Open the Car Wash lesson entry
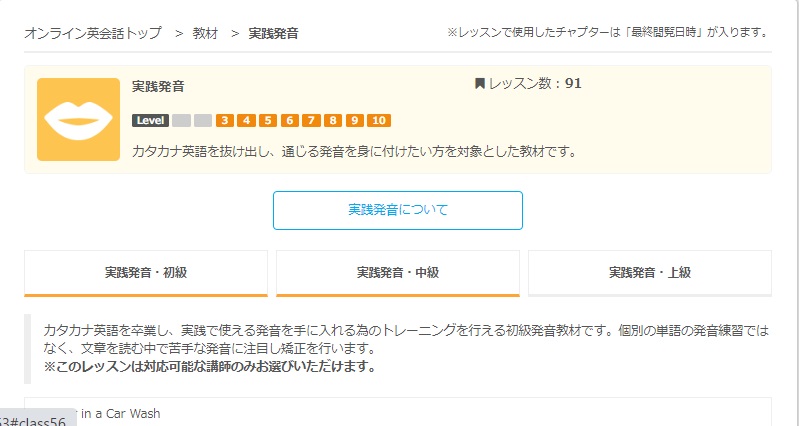This screenshot has height=426, width=799. (398, 412)
